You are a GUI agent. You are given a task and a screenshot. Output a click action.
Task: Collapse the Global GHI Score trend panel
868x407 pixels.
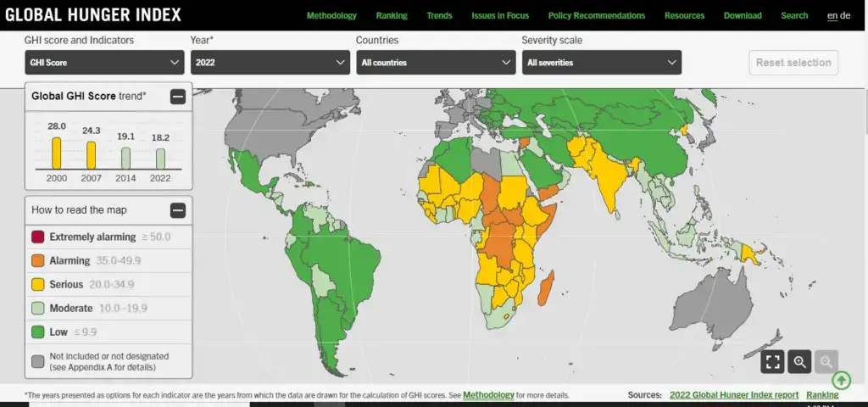(x=178, y=97)
